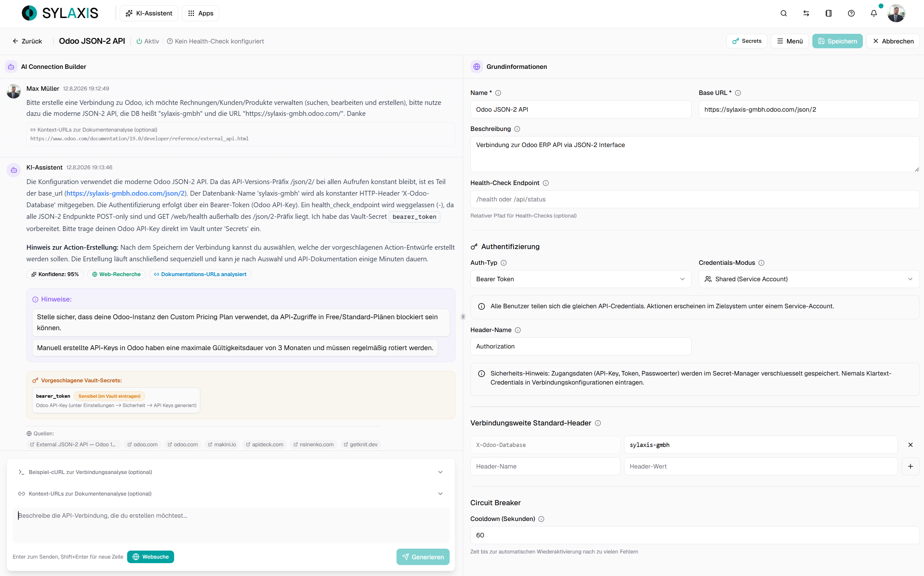Viewport: 924px width, 576px height.
Task: Cancel with Abbrechen button
Action: pos(893,41)
